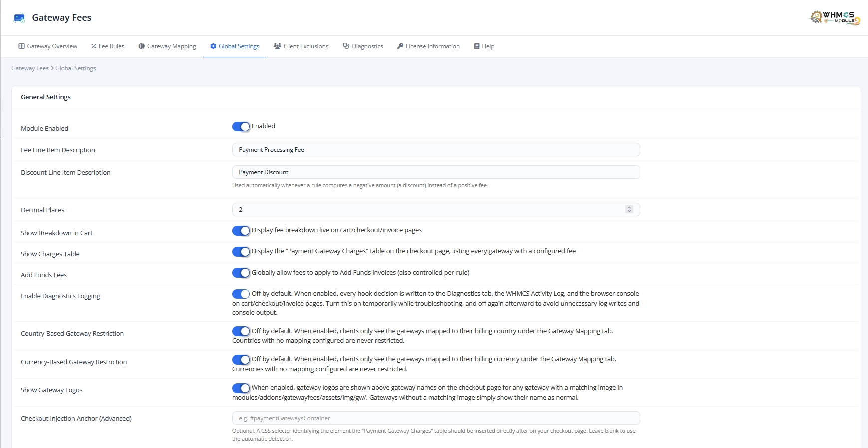Click the Fee Line Item Description field
The width and height of the screenshot is (868, 448).
pos(436,150)
